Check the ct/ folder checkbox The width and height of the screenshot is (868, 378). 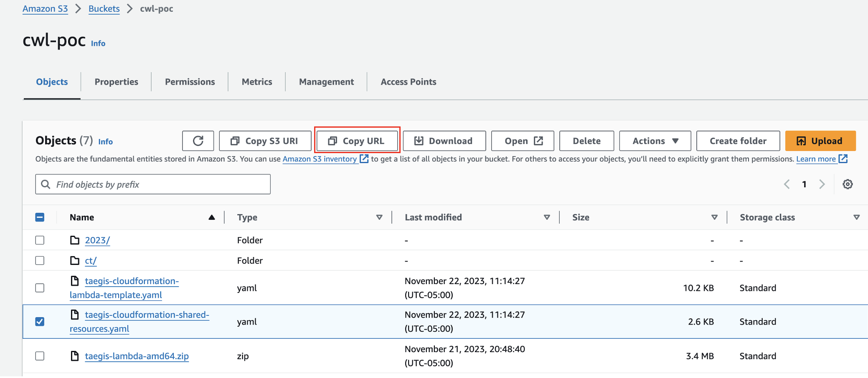[40, 260]
